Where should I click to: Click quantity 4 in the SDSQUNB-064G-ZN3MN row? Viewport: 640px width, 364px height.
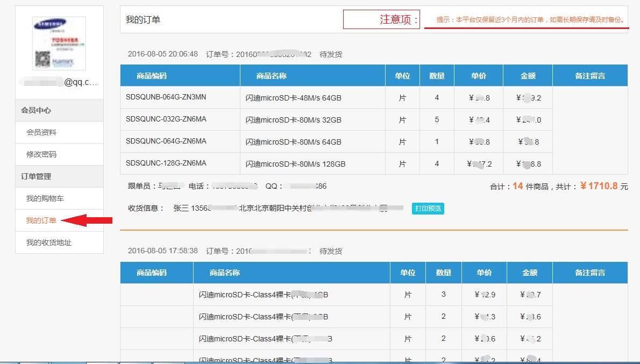click(x=437, y=97)
